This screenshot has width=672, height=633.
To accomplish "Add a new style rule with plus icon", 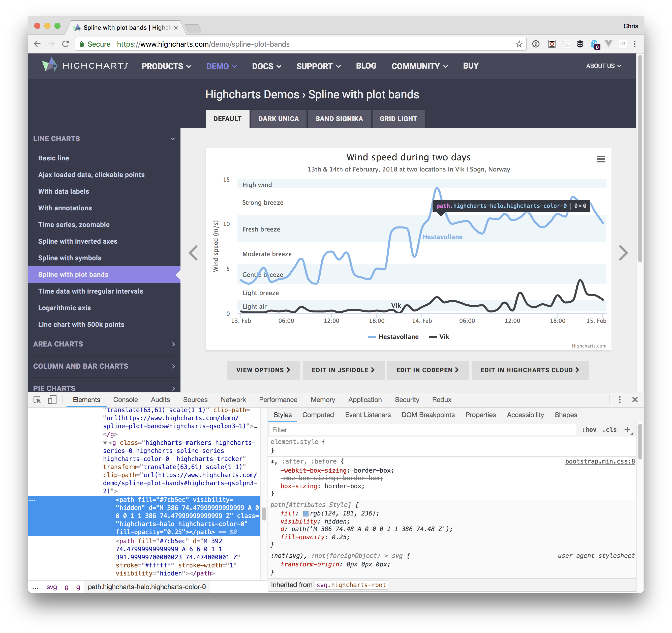I will pos(627,429).
